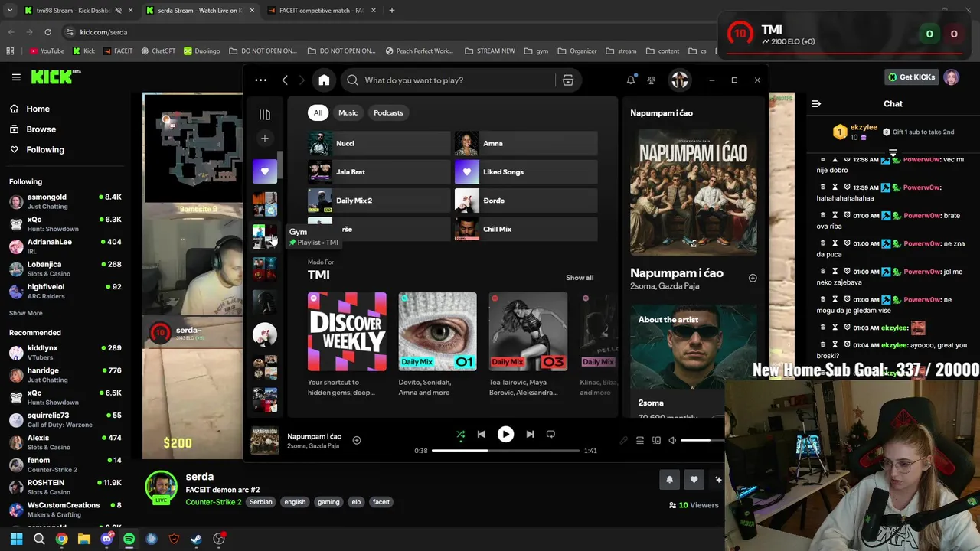The width and height of the screenshot is (980, 551).
Task: Select the Music filter chip
Action: pyautogui.click(x=348, y=112)
